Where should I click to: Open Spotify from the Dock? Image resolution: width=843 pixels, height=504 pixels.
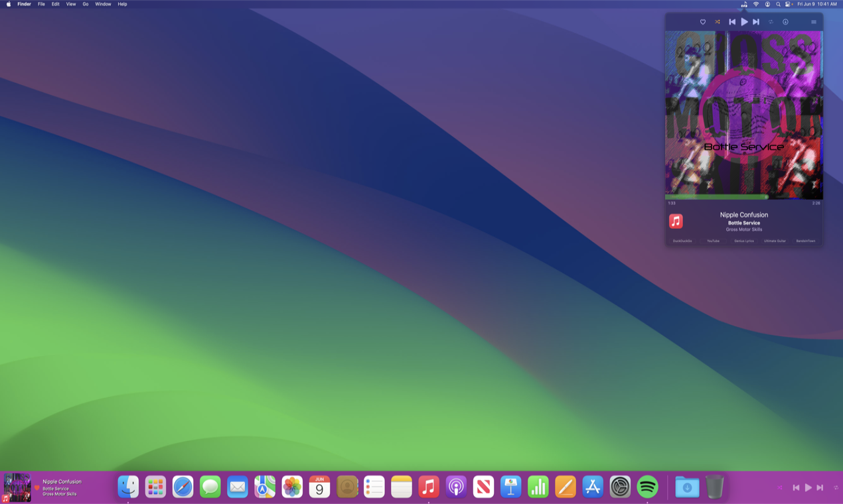[x=647, y=487]
